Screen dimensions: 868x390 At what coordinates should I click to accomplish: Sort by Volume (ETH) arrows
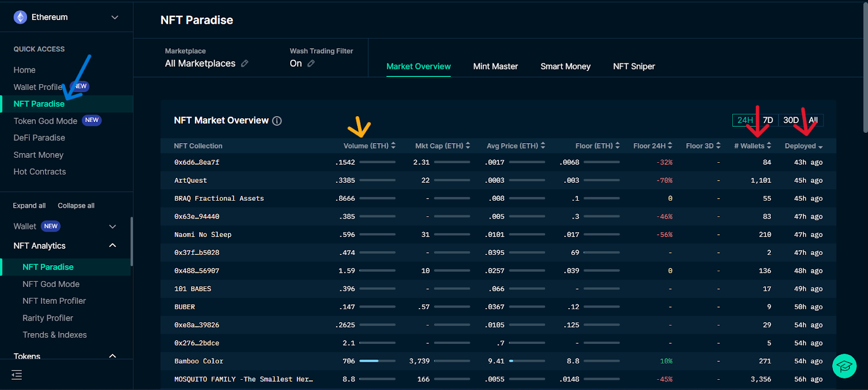(x=393, y=145)
